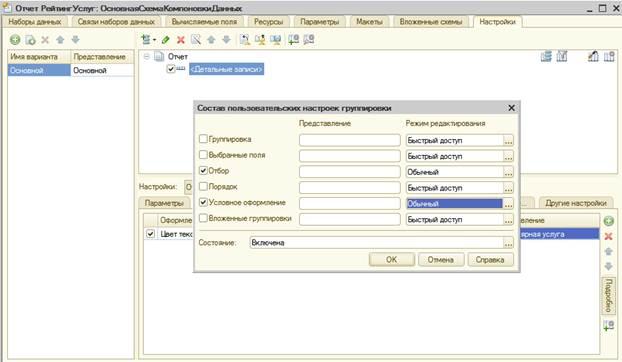This screenshot has height=362, width=622.
Task: Toggle checkbox in the Цвет текста row
Action: click(x=150, y=234)
